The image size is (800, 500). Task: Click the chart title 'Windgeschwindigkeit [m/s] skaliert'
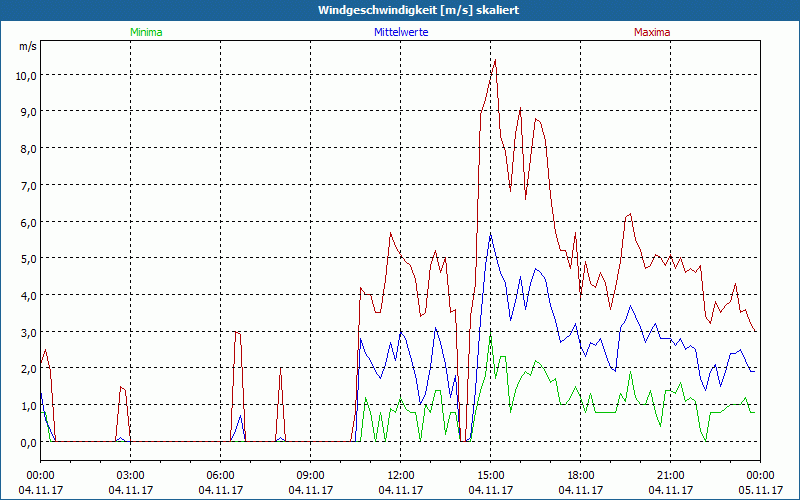tap(418, 10)
